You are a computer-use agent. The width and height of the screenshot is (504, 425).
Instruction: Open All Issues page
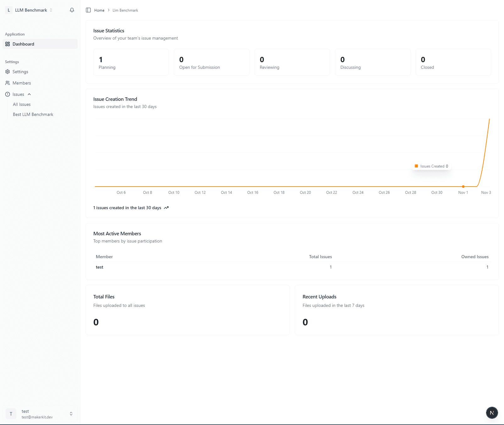(x=22, y=104)
